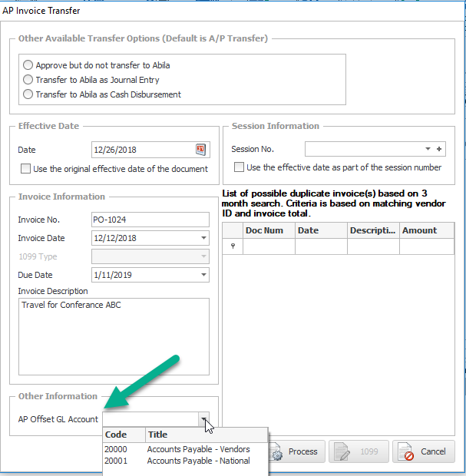
Task: Choose Transfer to Abila as Journal Entry
Action: tap(28, 80)
